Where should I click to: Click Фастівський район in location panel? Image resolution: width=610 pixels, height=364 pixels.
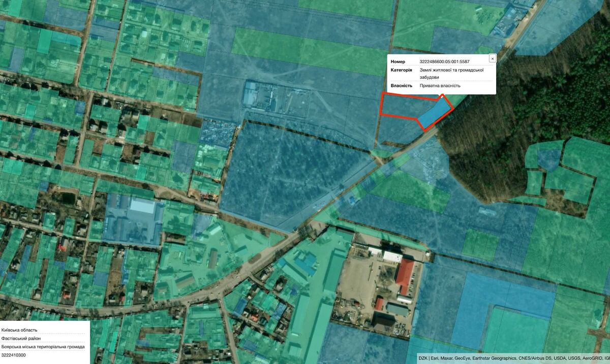21,339
